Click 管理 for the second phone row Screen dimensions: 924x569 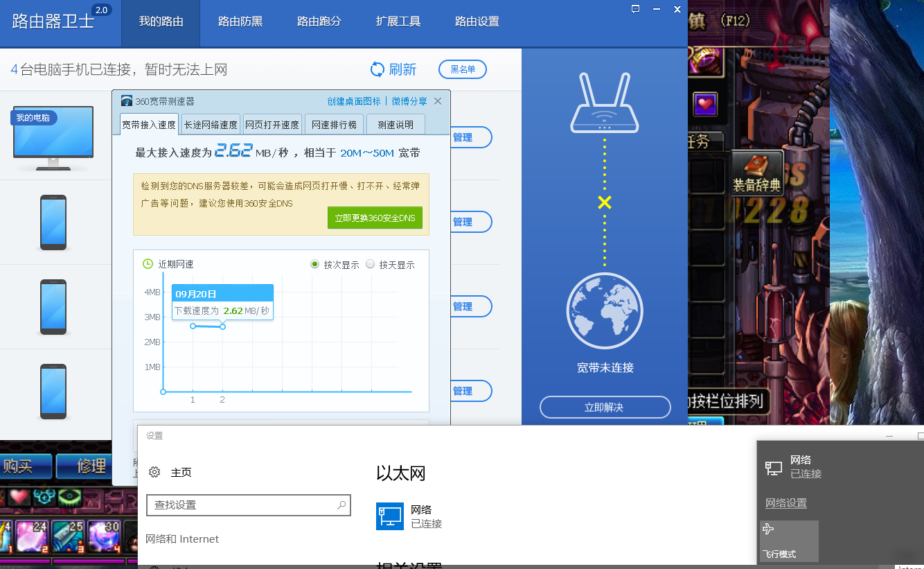point(470,306)
